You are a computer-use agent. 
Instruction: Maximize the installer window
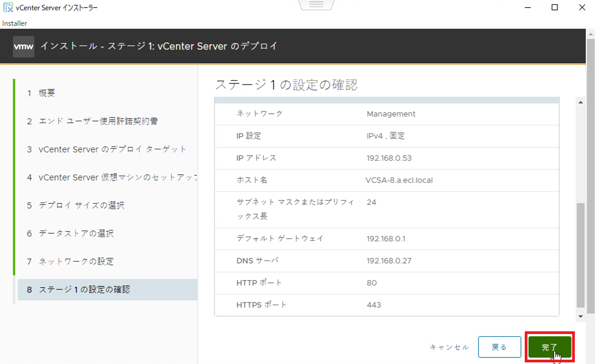pos(554,8)
